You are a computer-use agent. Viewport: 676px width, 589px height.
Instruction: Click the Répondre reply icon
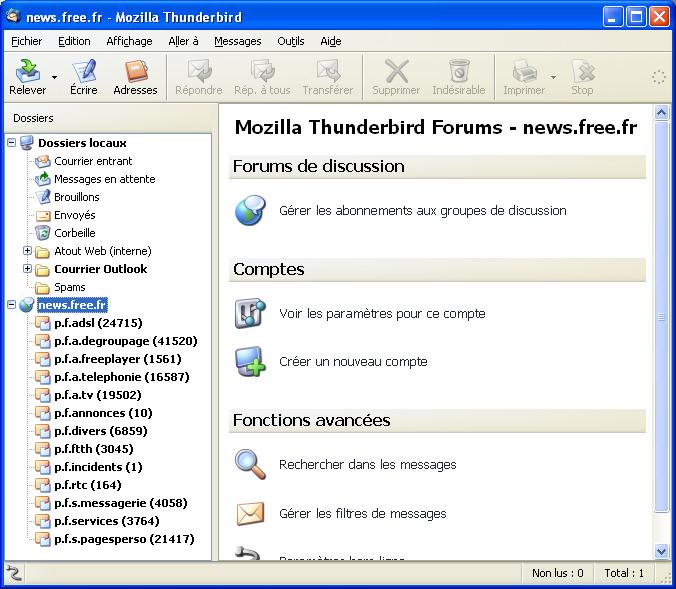199,71
